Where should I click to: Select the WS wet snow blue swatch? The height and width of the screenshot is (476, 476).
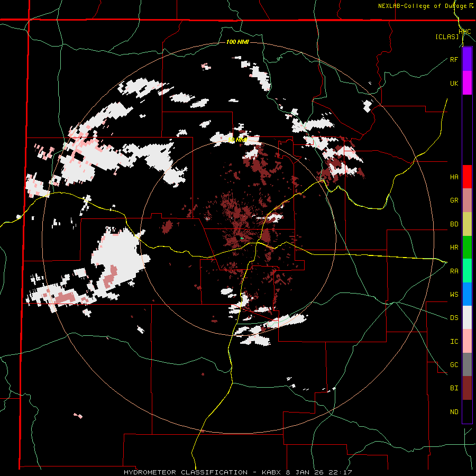point(467,294)
